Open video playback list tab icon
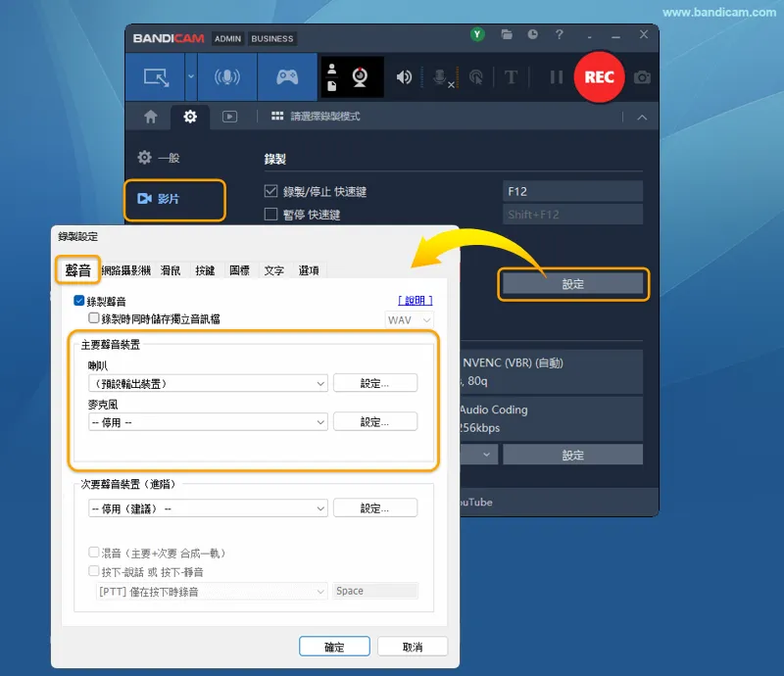Image resolution: width=784 pixels, height=676 pixels. (229, 117)
